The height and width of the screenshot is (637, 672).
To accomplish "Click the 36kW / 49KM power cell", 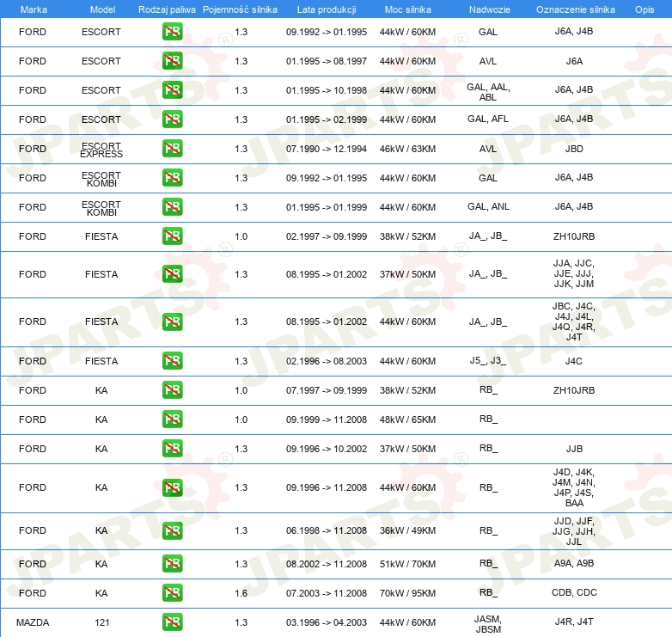I will click(x=407, y=530).
